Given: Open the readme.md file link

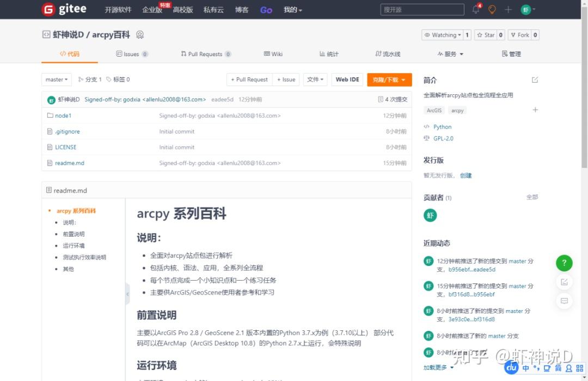Looking at the screenshot, I should pos(69,162).
